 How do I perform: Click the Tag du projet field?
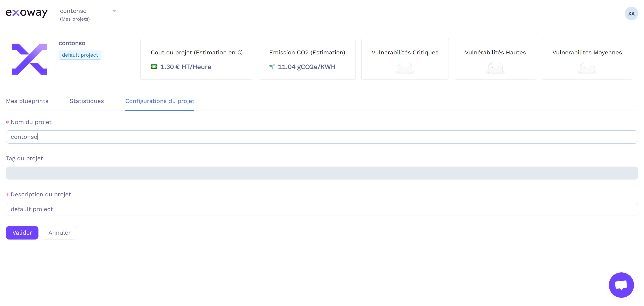[x=322, y=173]
